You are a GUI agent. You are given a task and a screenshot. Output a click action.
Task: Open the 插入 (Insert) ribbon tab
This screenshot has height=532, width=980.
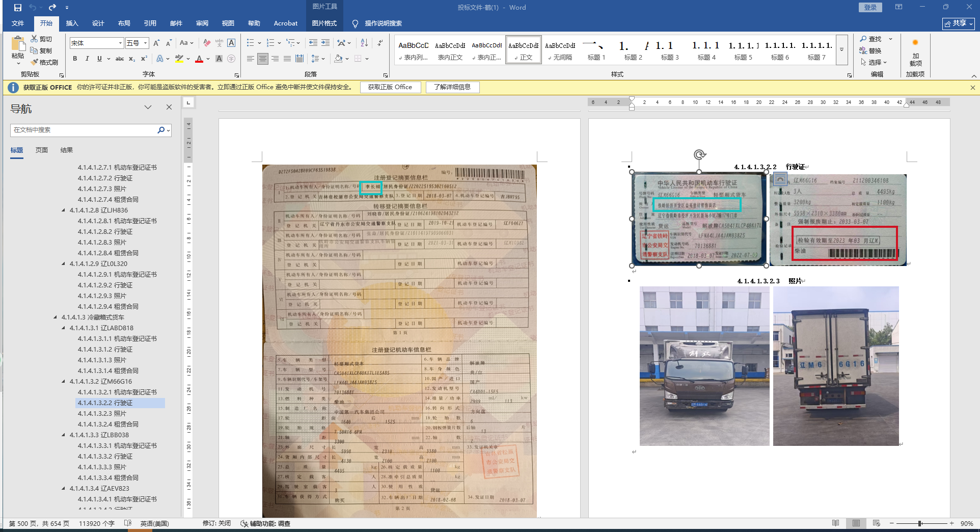tap(72, 23)
